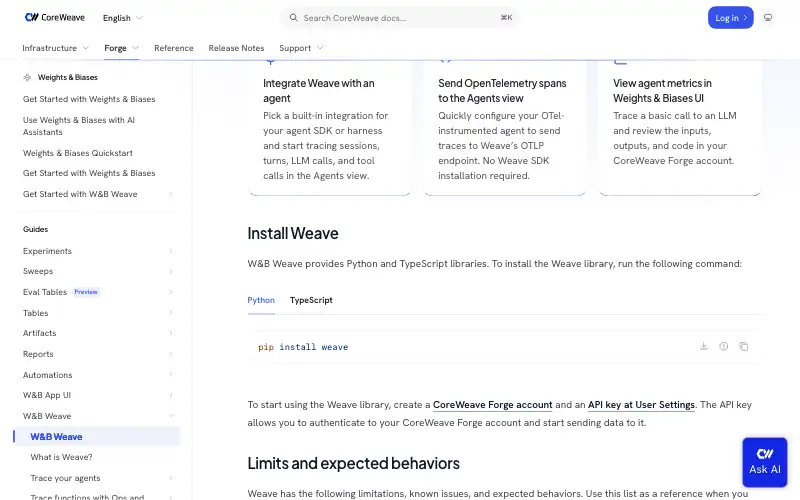
Task: Open the API key at User Settings link
Action: pos(641,405)
